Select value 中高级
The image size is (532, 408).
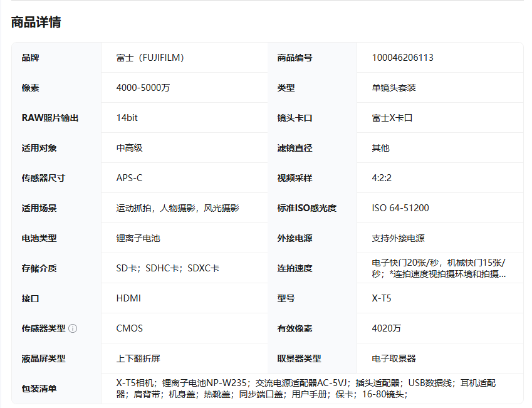click(129, 148)
